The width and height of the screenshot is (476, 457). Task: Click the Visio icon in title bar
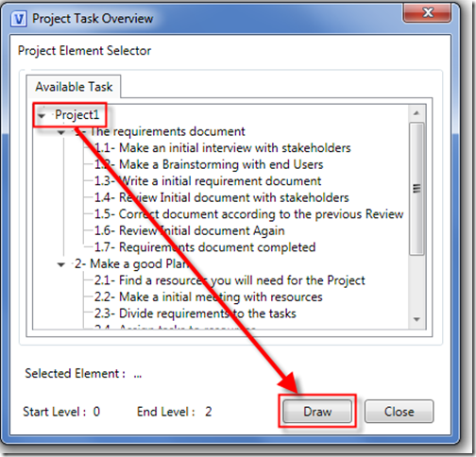[19, 19]
